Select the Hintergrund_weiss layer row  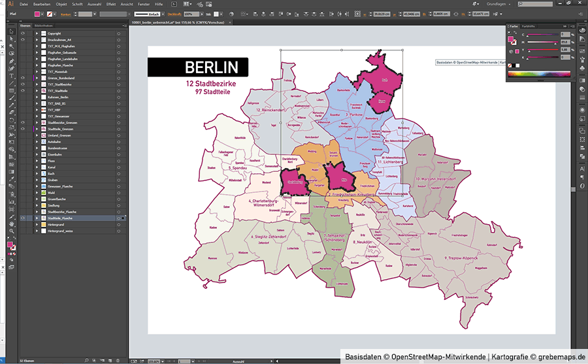coord(72,231)
